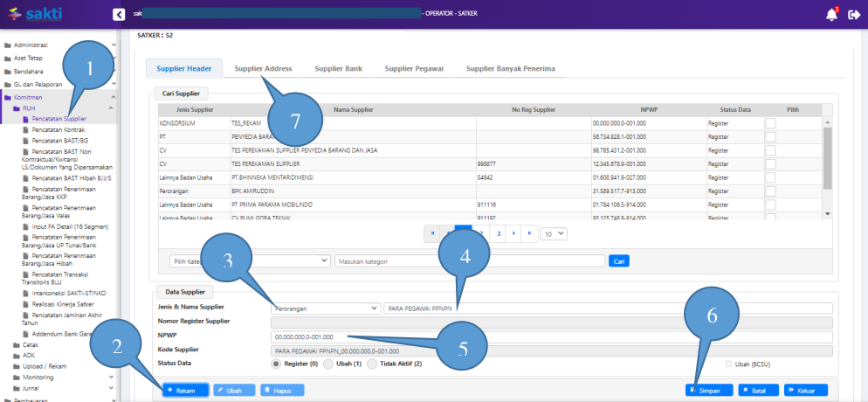Open the Pilih Kategori search dropdown
This screenshot has width=868, height=402.
click(250, 260)
